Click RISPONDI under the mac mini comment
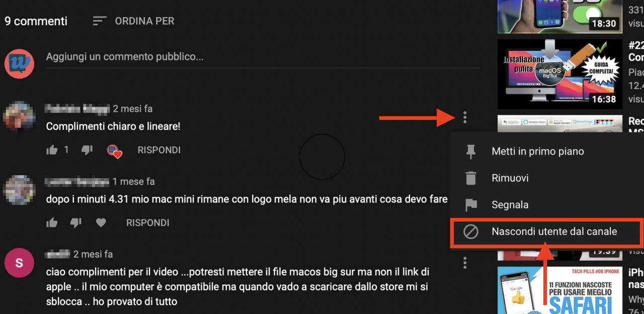This screenshot has width=644, height=314. click(147, 222)
